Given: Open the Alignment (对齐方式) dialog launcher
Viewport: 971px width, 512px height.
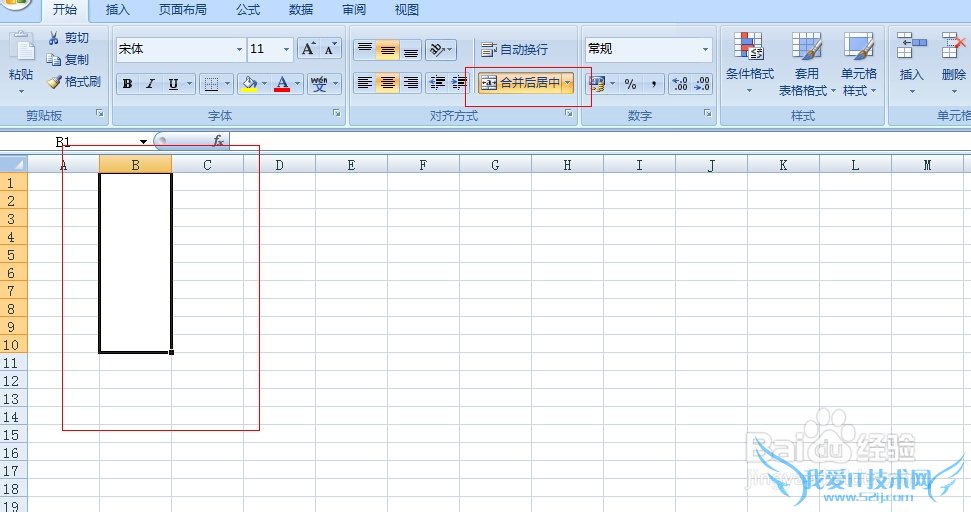Looking at the screenshot, I should point(568,113).
